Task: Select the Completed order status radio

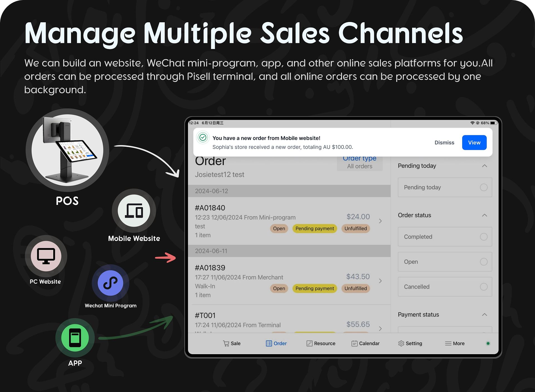Action: [484, 237]
